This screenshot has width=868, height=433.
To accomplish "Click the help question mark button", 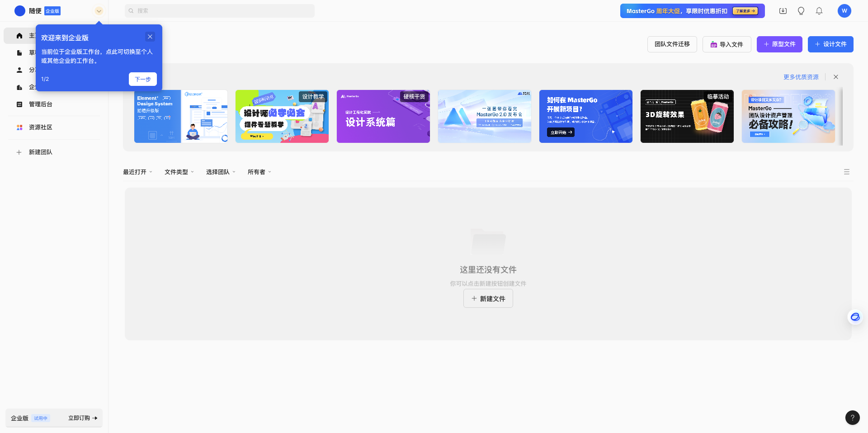I will [852, 418].
